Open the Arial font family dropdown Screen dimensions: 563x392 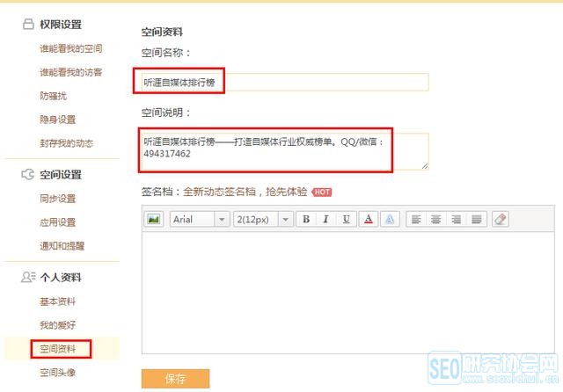pyautogui.click(x=199, y=219)
